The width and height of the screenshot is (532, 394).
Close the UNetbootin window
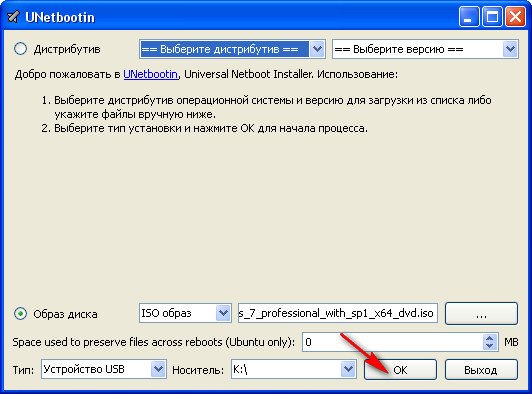[515, 17]
